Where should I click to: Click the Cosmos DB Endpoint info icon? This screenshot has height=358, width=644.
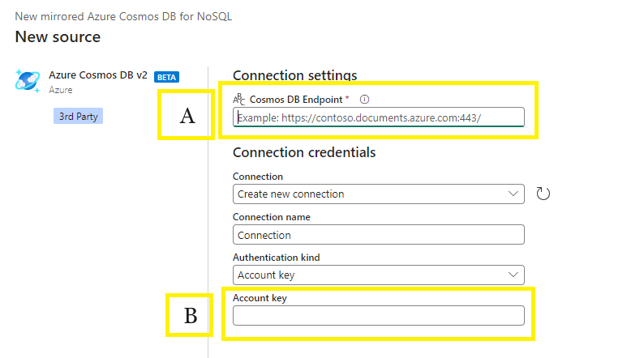[x=364, y=99]
